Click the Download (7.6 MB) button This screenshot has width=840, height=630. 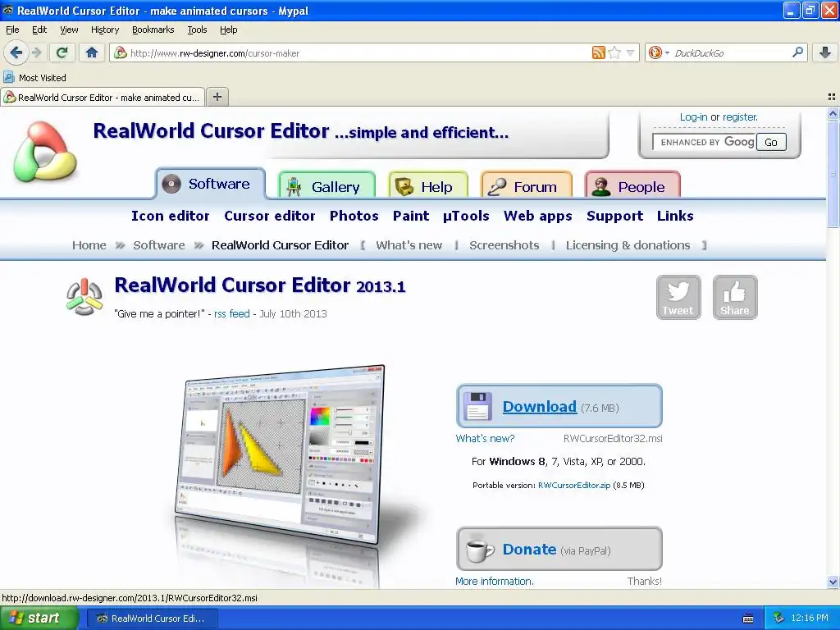(x=559, y=407)
